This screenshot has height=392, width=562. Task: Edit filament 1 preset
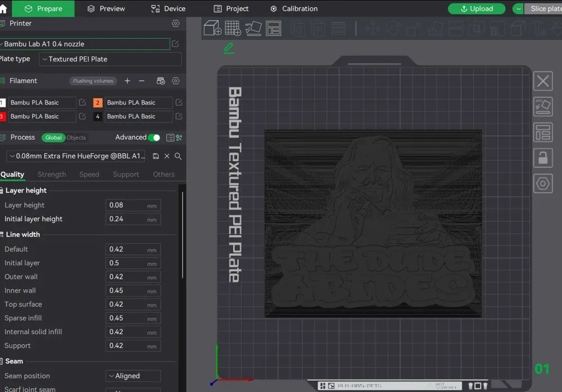point(83,102)
